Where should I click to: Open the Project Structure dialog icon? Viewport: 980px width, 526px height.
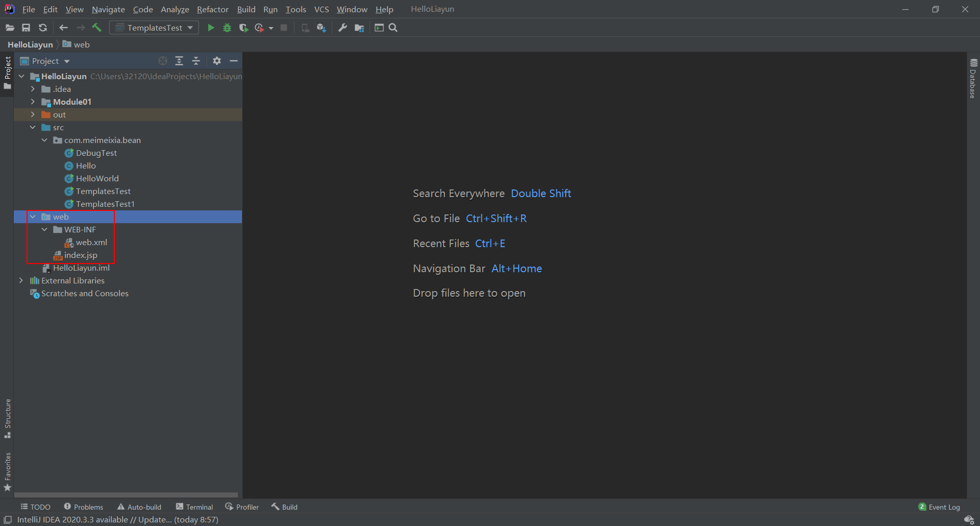coord(359,28)
